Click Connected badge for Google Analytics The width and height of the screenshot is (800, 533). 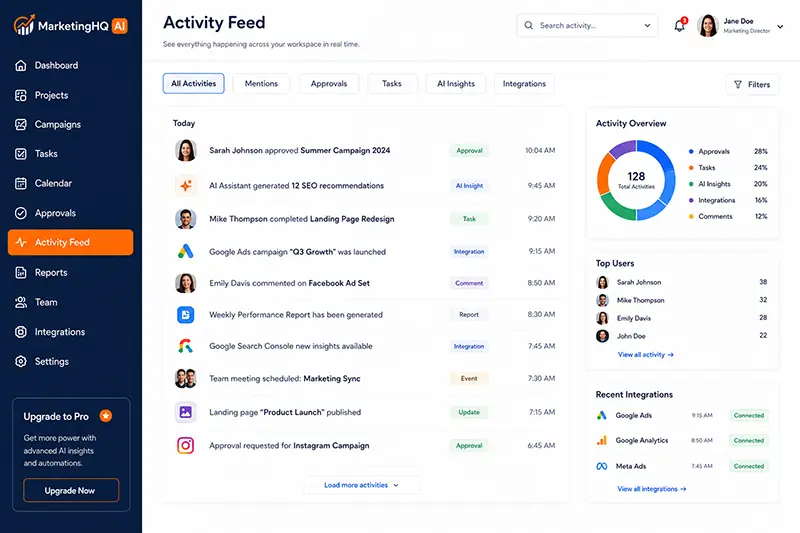pos(748,440)
